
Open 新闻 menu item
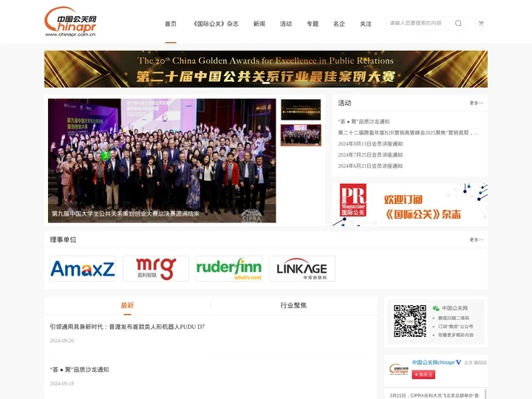(259, 24)
